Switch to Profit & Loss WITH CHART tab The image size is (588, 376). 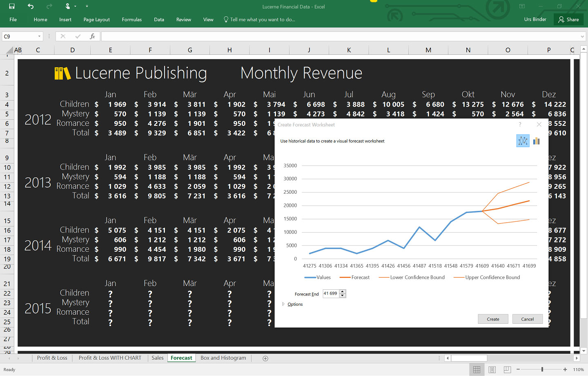click(110, 358)
